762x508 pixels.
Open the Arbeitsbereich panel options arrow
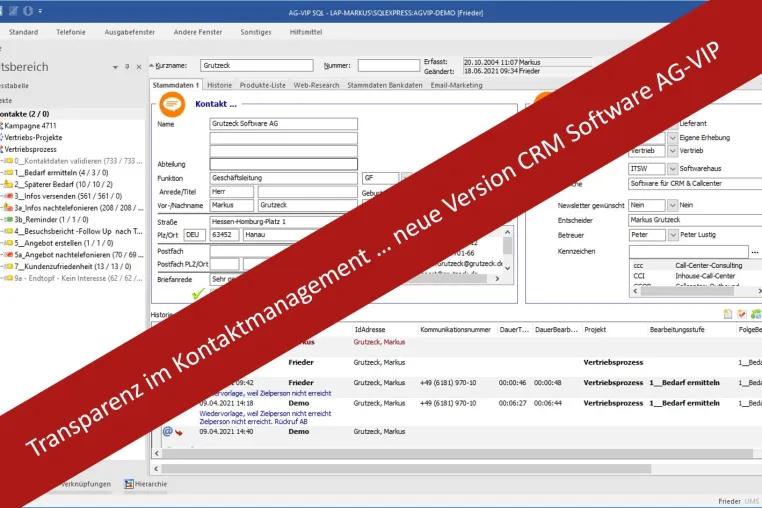(115, 67)
